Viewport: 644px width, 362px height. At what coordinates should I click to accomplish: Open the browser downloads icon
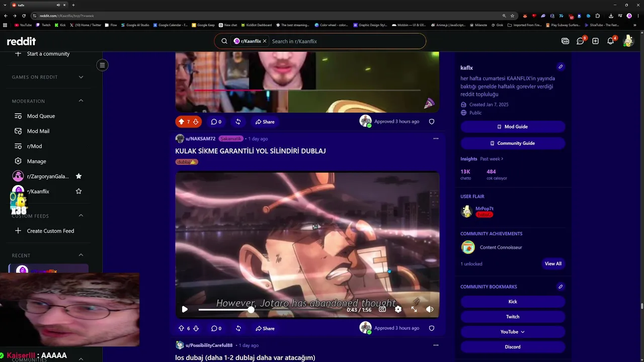[611, 16]
